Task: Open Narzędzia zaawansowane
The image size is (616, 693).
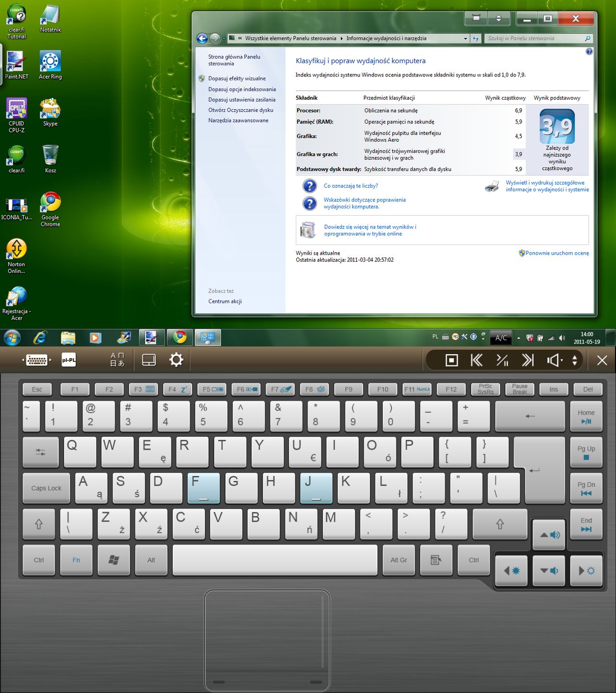Action: (x=239, y=120)
